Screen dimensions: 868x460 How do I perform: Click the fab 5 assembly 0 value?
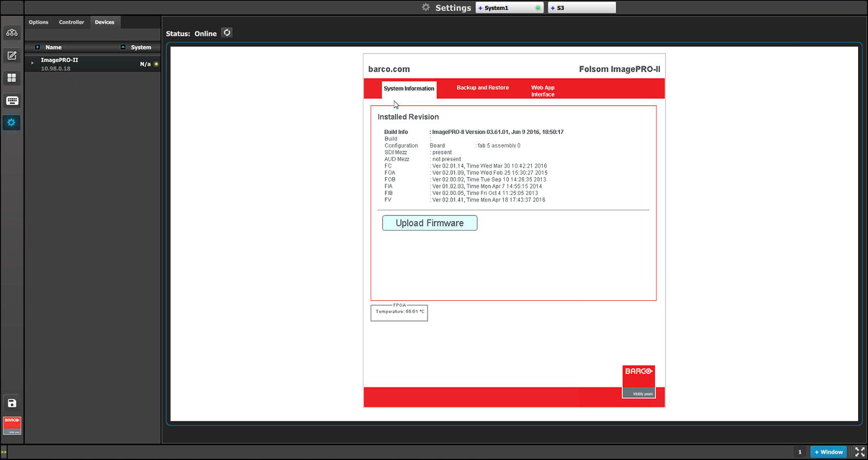[x=498, y=146]
